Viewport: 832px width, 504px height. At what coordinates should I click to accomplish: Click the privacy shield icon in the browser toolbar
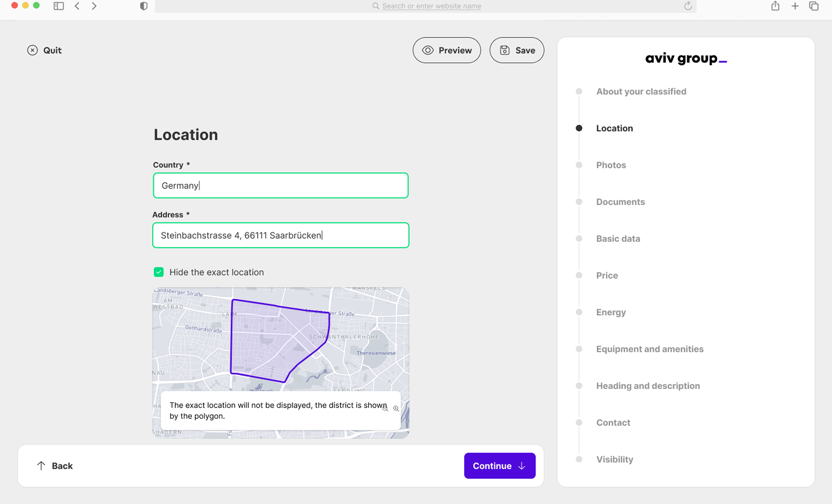tap(144, 6)
